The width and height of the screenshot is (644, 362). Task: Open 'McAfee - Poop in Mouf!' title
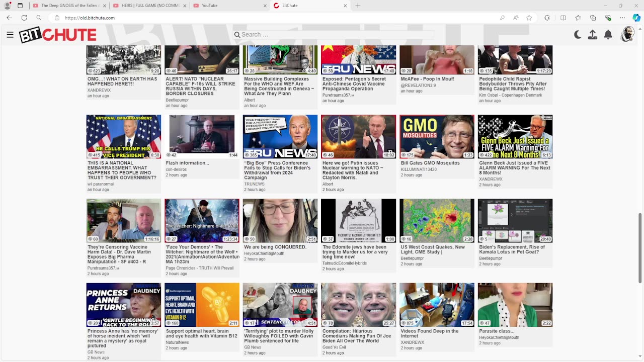point(427,79)
